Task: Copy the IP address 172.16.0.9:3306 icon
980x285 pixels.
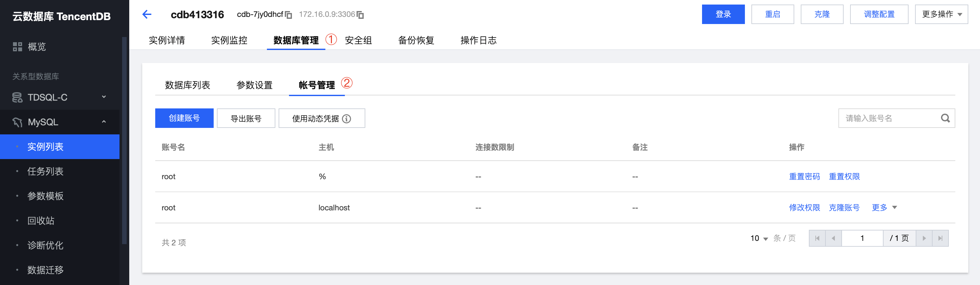Action: pos(360,15)
